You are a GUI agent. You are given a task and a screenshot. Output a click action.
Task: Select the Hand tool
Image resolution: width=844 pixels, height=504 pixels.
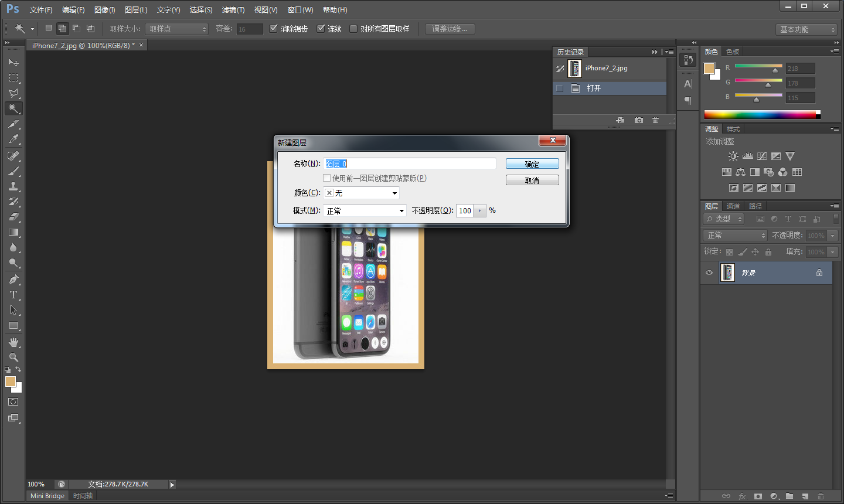coord(13,342)
